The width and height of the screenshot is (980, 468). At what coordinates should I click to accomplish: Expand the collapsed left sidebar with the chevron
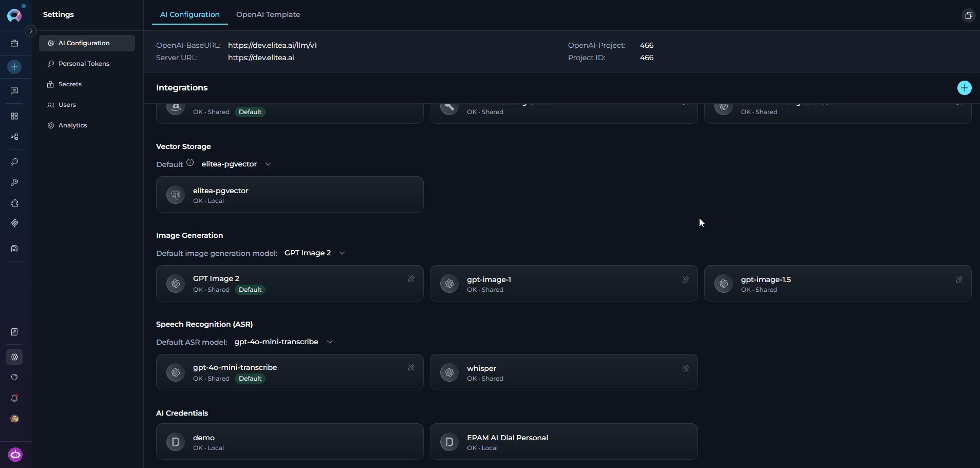point(31,31)
